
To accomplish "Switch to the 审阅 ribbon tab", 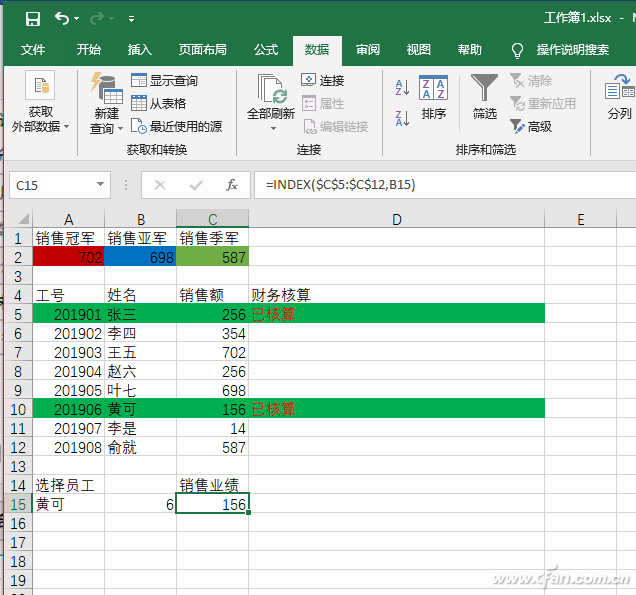I will (368, 50).
